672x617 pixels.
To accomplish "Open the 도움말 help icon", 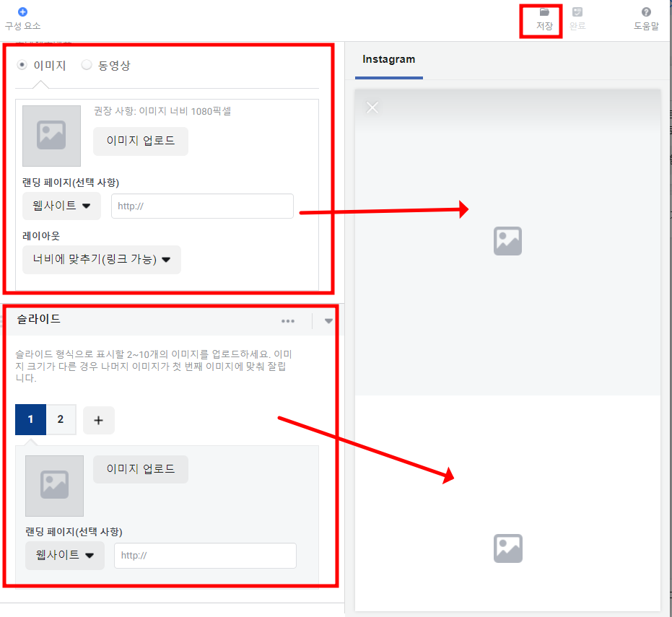I will click(646, 12).
